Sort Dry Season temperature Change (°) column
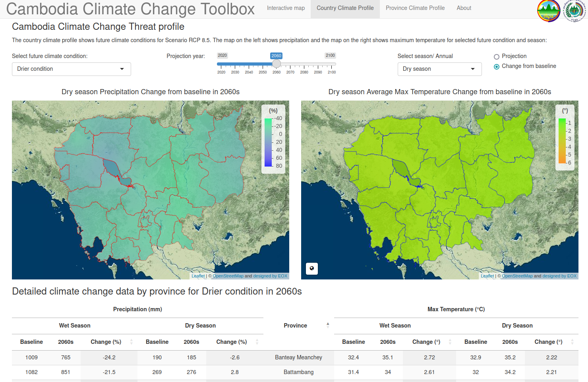The image size is (588, 382). (x=572, y=342)
